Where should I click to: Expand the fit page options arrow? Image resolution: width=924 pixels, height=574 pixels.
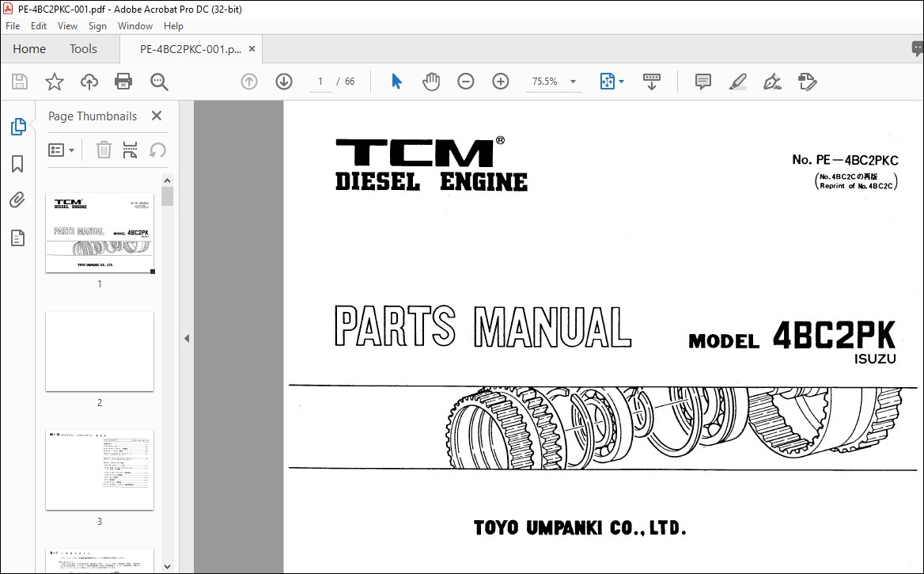coord(621,82)
